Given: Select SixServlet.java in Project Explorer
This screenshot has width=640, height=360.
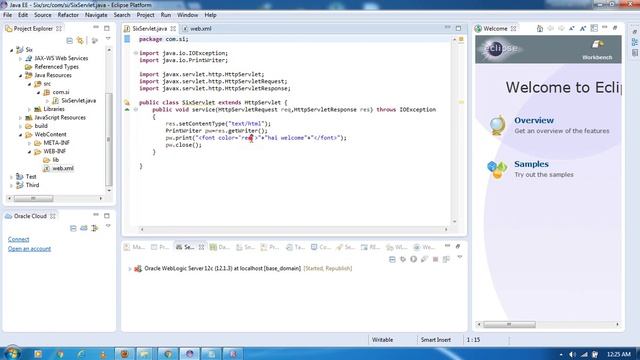Looking at the screenshot, I should pyautogui.click(x=74, y=100).
